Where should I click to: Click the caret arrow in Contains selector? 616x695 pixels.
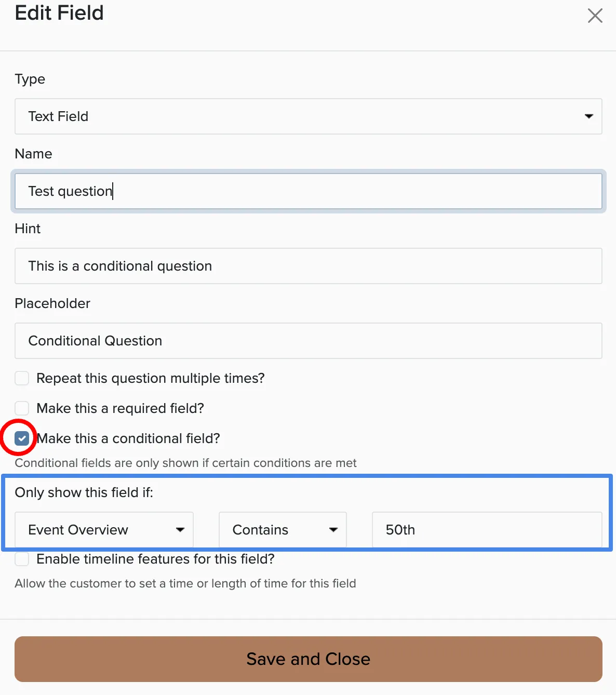click(333, 530)
